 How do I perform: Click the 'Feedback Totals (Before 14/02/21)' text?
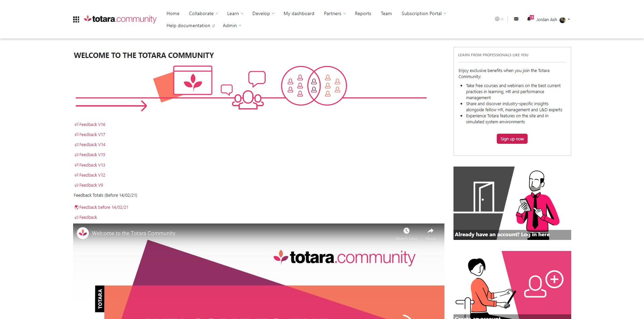pos(105,195)
